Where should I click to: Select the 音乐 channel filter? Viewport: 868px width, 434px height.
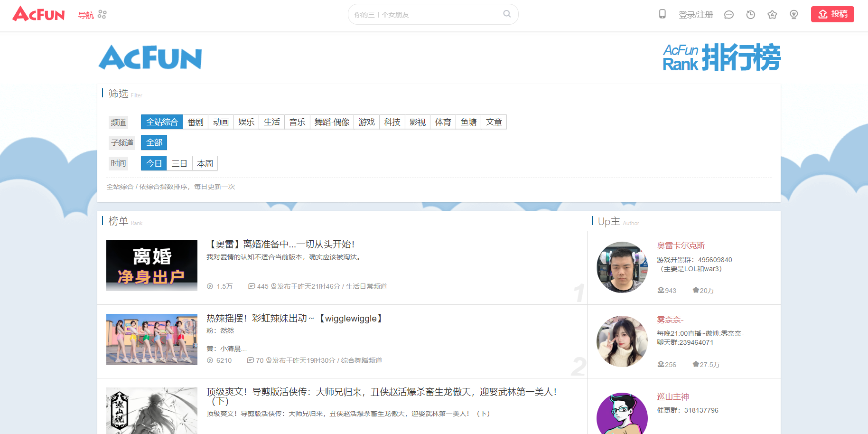pos(297,122)
